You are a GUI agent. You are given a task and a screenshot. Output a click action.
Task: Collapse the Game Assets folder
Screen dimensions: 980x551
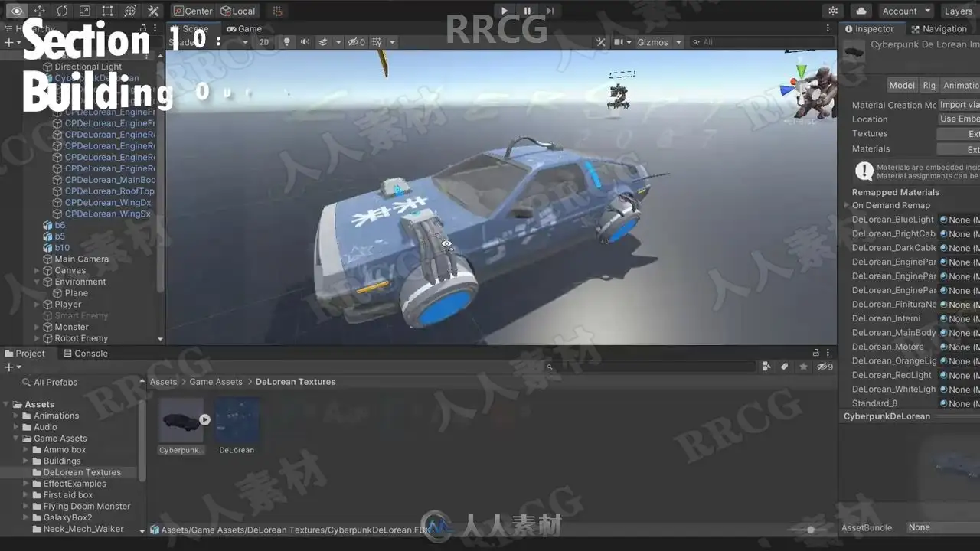coord(16,439)
